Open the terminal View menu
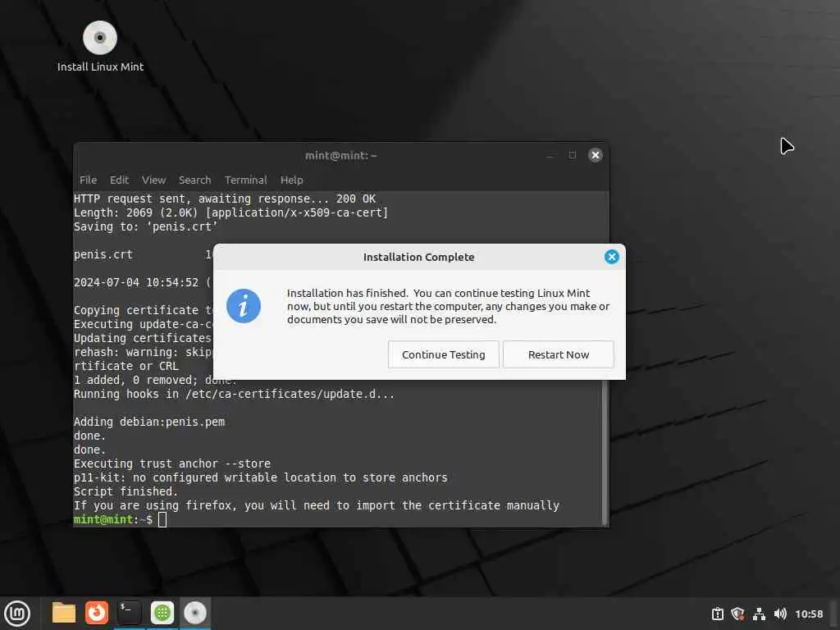 pos(153,180)
